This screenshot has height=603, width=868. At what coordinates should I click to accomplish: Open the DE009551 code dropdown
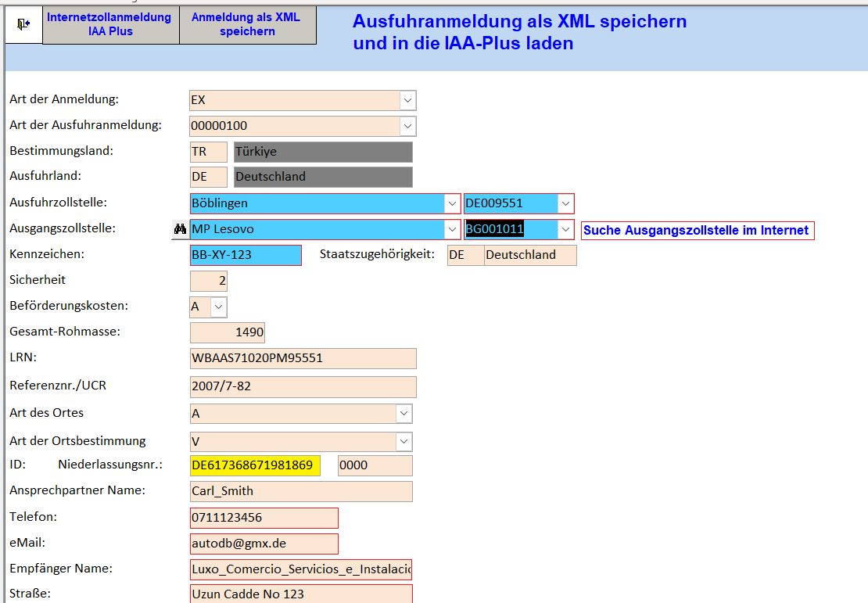point(565,203)
